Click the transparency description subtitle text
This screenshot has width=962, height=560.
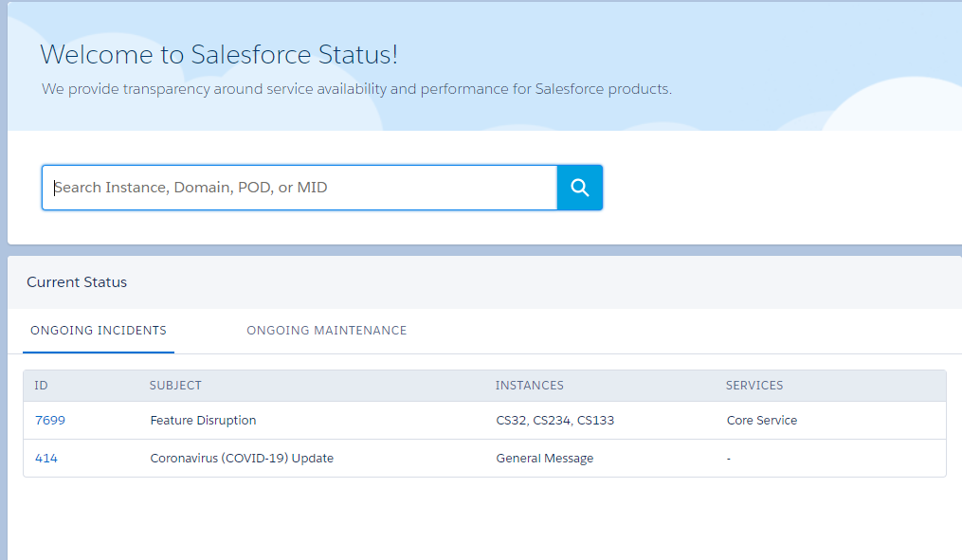[x=356, y=90]
